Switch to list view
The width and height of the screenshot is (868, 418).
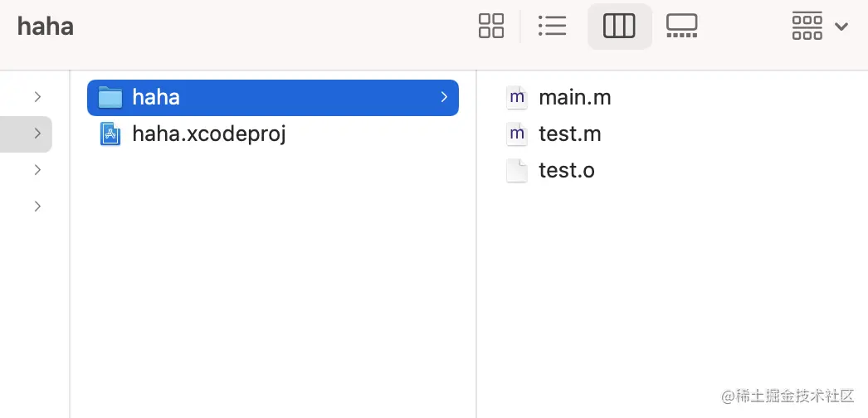coord(552,27)
